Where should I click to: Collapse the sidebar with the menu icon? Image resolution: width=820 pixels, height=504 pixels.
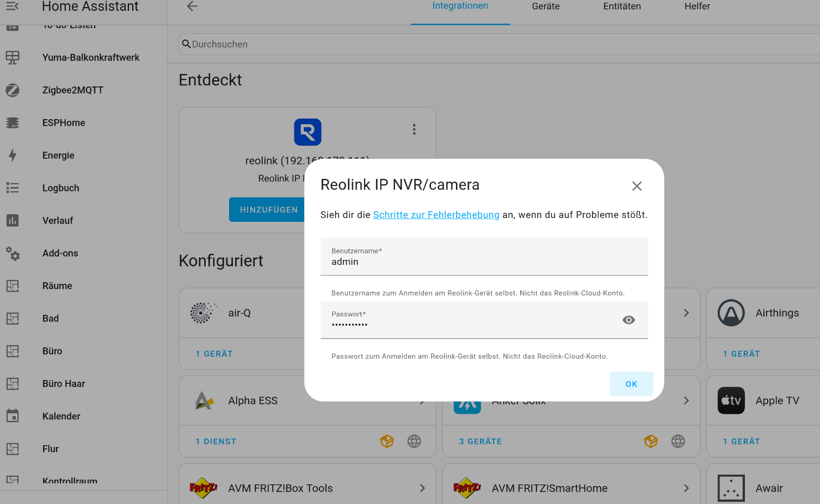coord(13,6)
